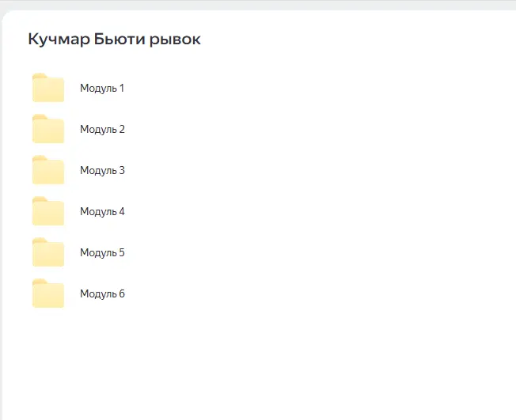Select the Модуль 2 folder icon

(47, 129)
